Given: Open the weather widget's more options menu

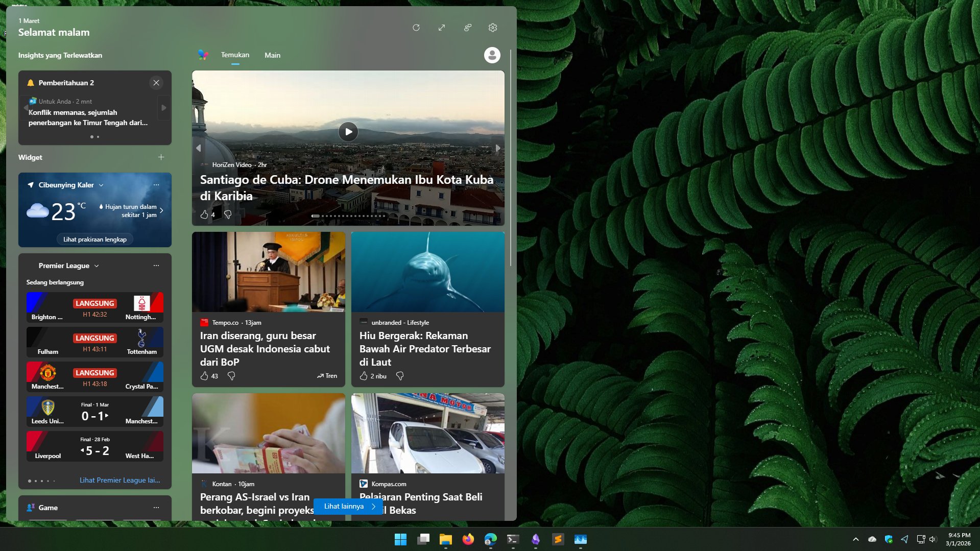Looking at the screenshot, I should [156, 185].
